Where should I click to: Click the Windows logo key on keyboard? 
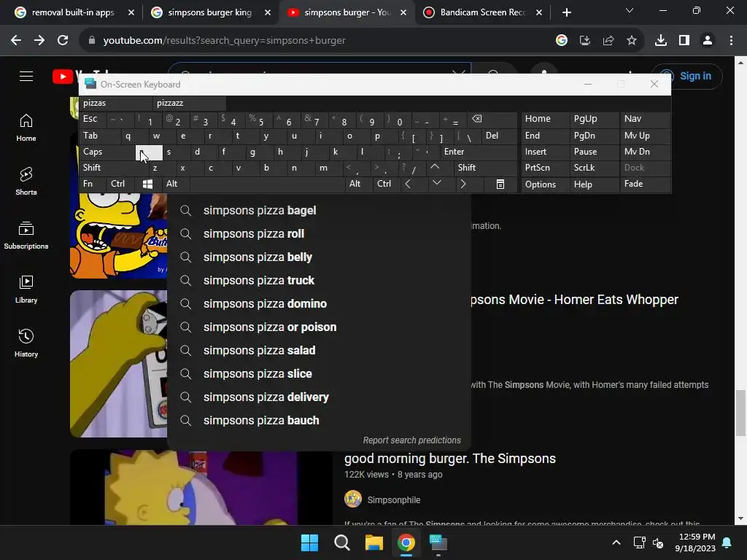pyautogui.click(x=147, y=184)
